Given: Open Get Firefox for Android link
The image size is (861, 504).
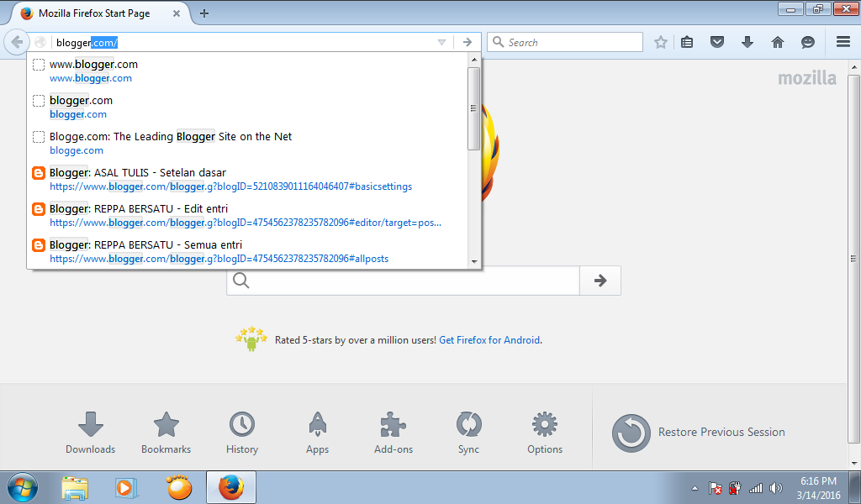Looking at the screenshot, I should point(489,340).
